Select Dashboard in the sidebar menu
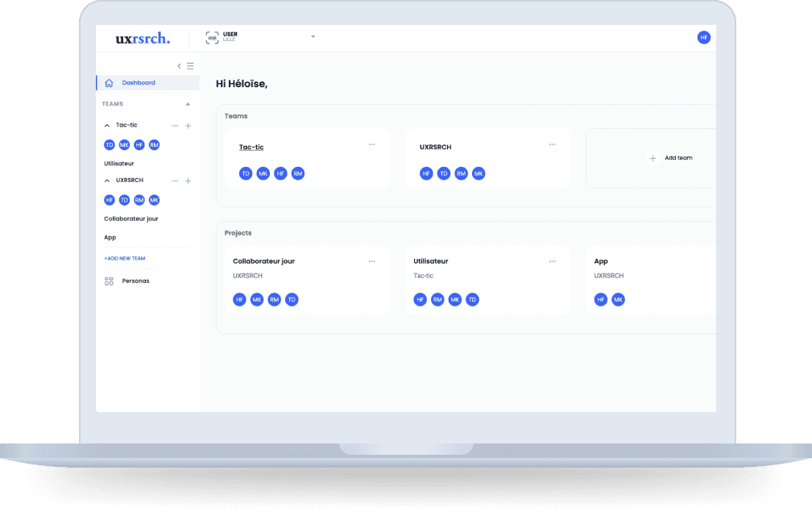 click(138, 82)
